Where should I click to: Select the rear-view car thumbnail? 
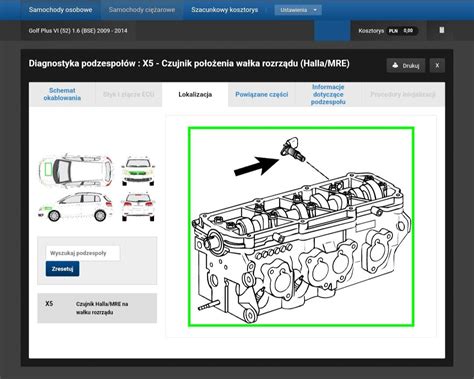coord(138,207)
